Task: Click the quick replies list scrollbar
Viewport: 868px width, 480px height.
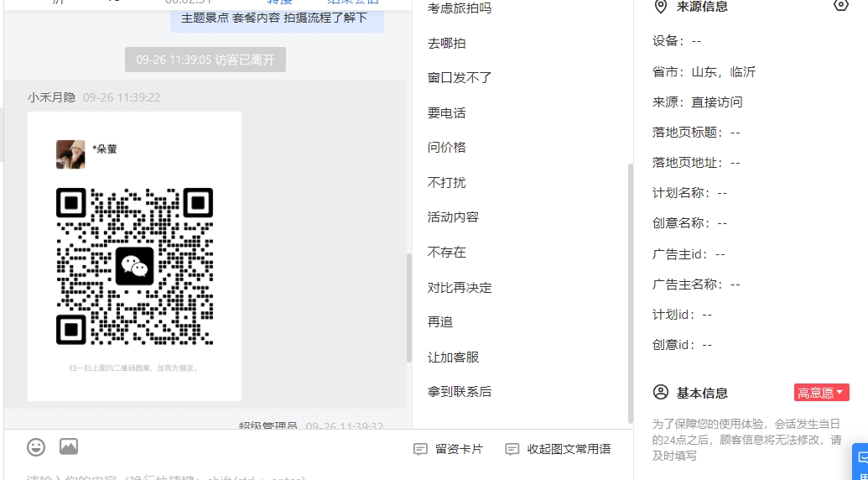Action: (x=630, y=294)
